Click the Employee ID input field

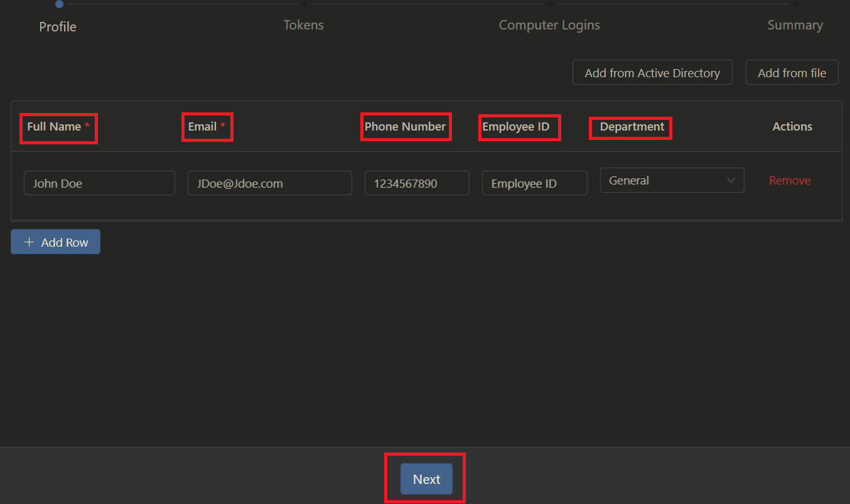pos(534,183)
